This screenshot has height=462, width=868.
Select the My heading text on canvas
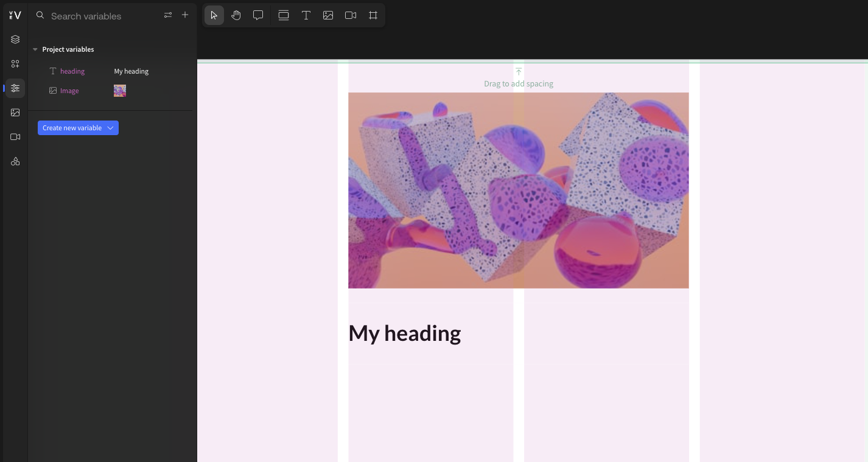pos(405,333)
